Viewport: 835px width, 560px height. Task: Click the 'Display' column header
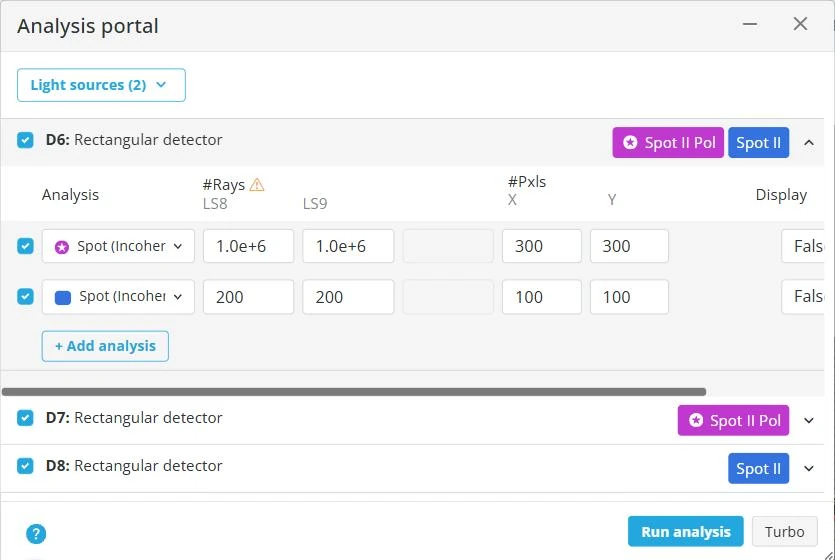click(x=781, y=195)
